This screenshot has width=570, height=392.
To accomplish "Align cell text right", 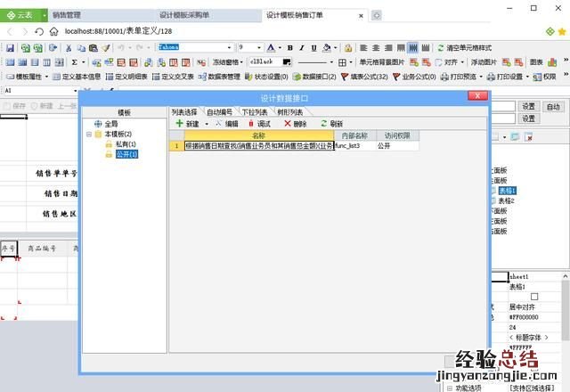I will click(388, 47).
